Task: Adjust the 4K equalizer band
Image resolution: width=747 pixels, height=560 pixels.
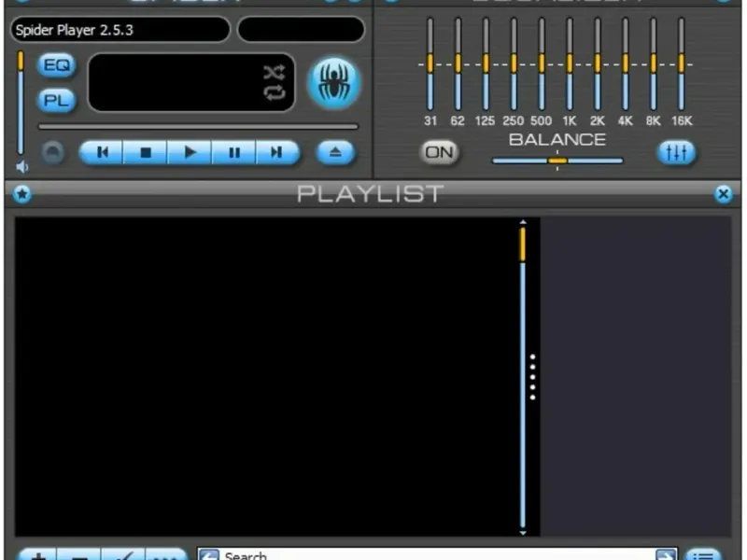Action: pyautogui.click(x=626, y=64)
